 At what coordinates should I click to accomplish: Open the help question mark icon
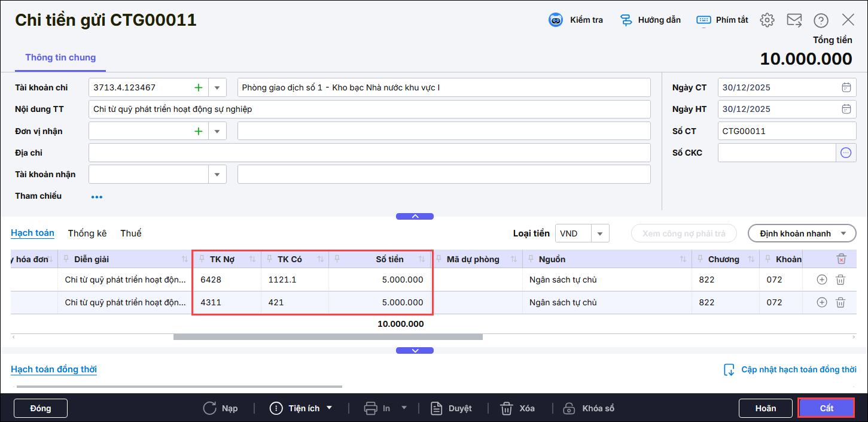pyautogui.click(x=821, y=20)
